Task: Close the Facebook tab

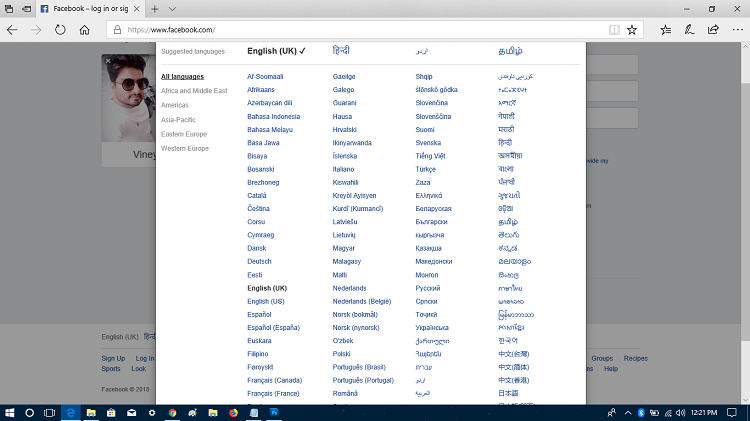Action: (137, 9)
